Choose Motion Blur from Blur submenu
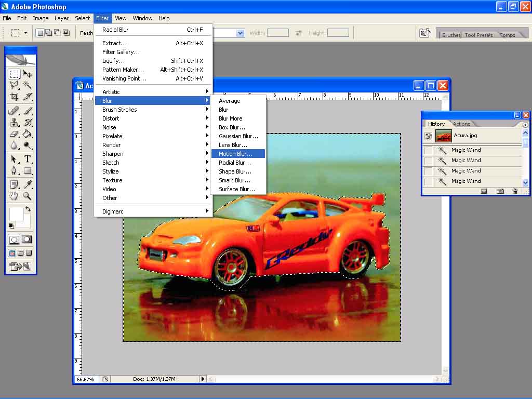 tap(238, 154)
